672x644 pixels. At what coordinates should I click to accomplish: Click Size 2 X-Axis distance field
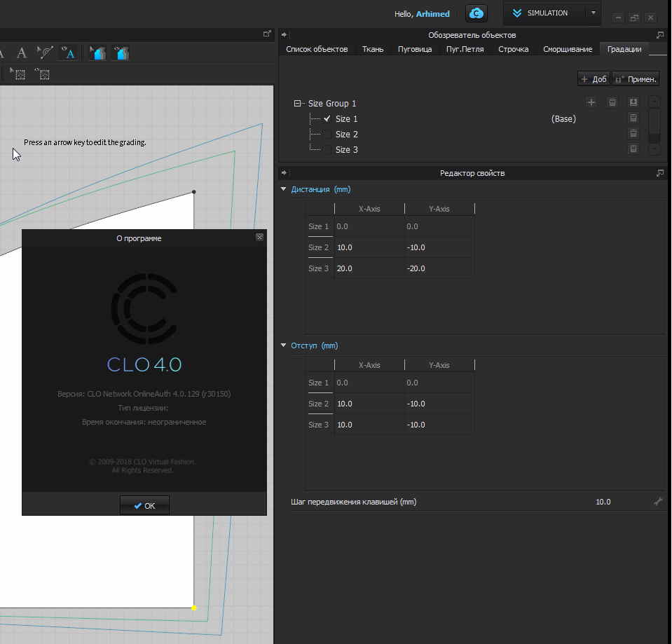[x=369, y=247]
